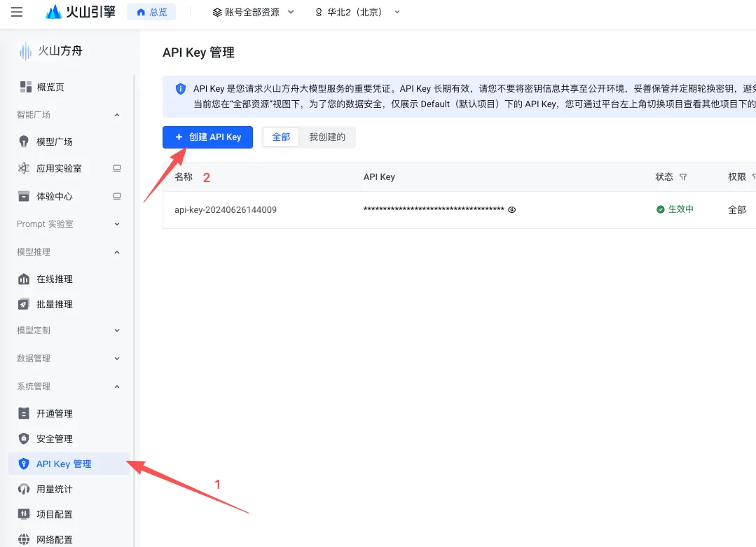The height and width of the screenshot is (547, 756).
Task: Click the info shield icon in banner
Action: [x=180, y=89]
